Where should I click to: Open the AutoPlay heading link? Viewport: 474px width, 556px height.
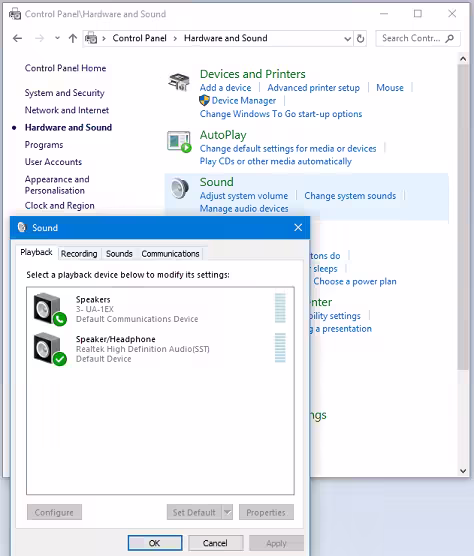(x=223, y=135)
